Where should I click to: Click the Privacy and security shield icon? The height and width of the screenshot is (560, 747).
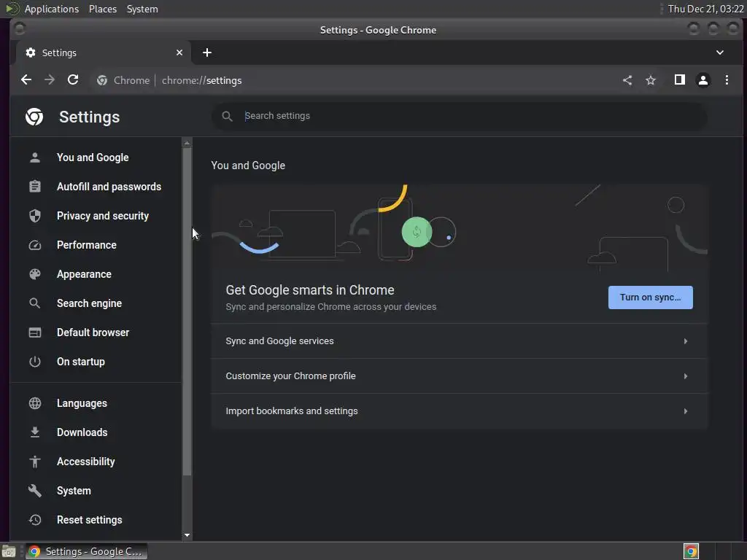(35, 216)
